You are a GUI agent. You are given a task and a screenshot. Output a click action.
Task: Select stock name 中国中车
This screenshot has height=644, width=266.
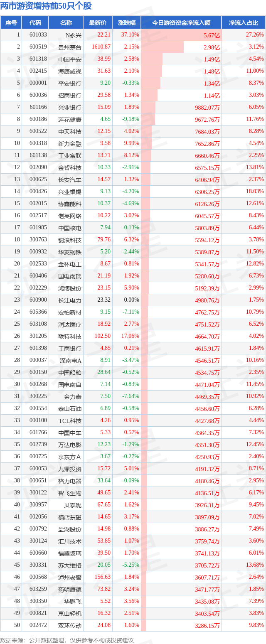(x=70, y=433)
